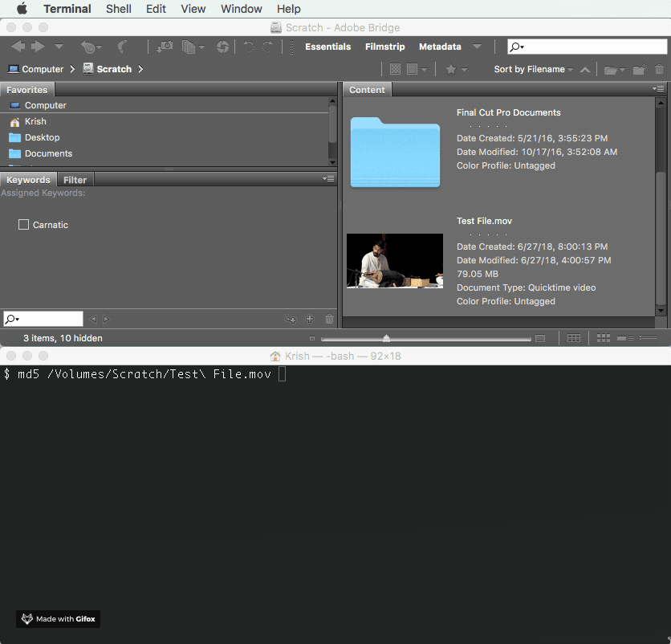Open Content panel flyout menu

click(x=658, y=89)
